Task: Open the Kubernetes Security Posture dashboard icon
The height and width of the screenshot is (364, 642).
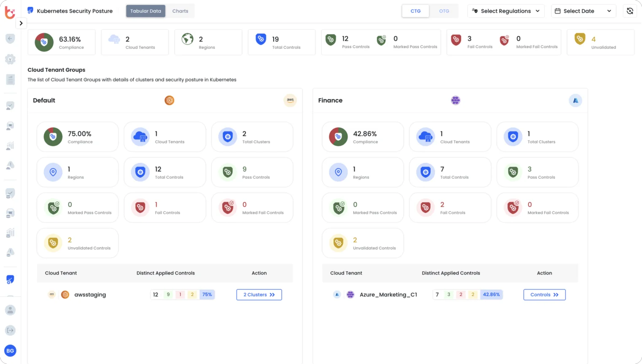Action: tap(30, 10)
